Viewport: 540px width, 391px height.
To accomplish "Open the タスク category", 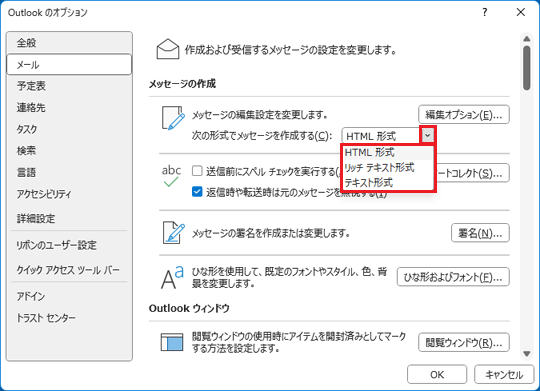I will point(69,129).
